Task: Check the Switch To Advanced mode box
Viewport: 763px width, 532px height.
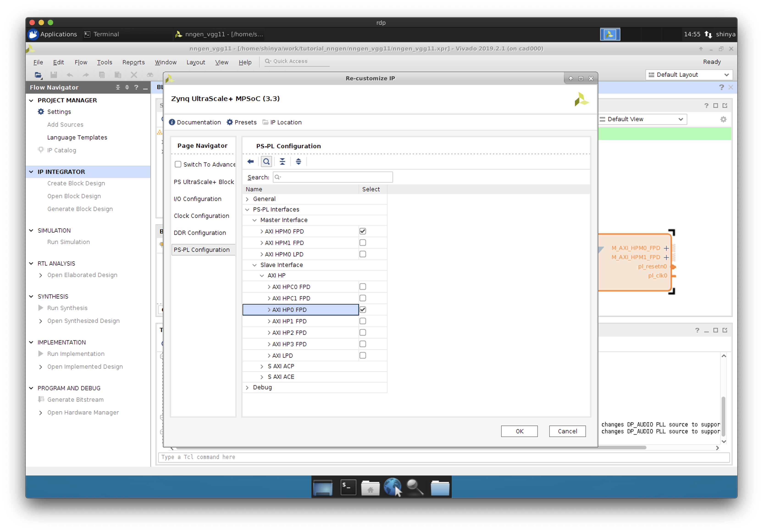Action: click(178, 164)
